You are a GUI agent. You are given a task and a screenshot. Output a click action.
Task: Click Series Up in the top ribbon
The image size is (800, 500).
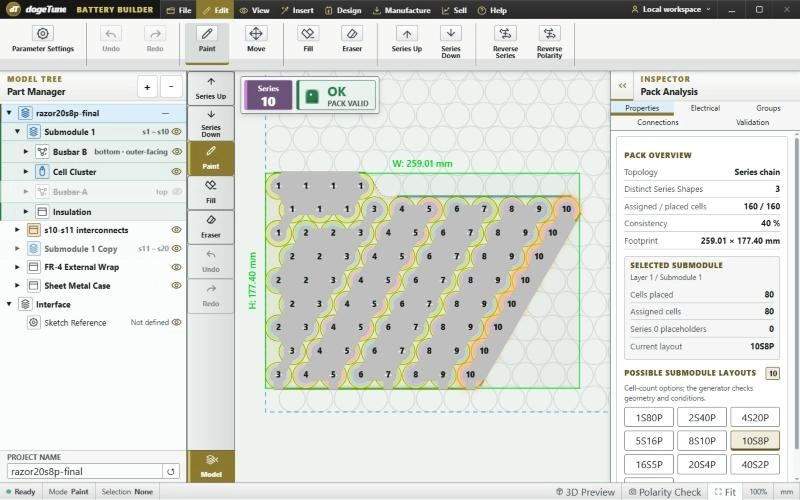pyautogui.click(x=407, y=40)
